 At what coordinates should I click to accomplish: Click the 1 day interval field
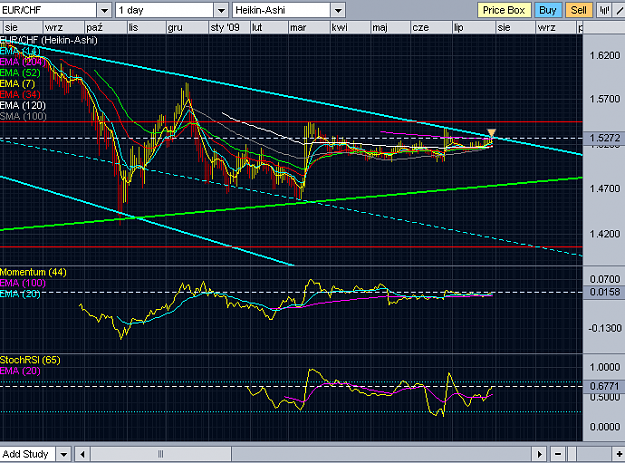point(165,10)
